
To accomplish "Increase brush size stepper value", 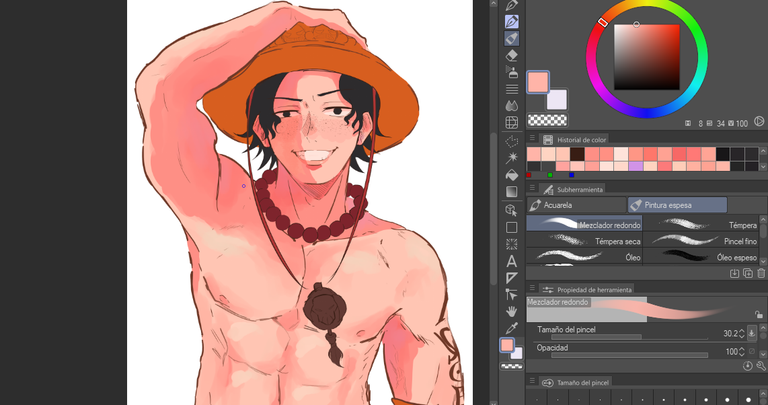I will [x=742, y=331].
